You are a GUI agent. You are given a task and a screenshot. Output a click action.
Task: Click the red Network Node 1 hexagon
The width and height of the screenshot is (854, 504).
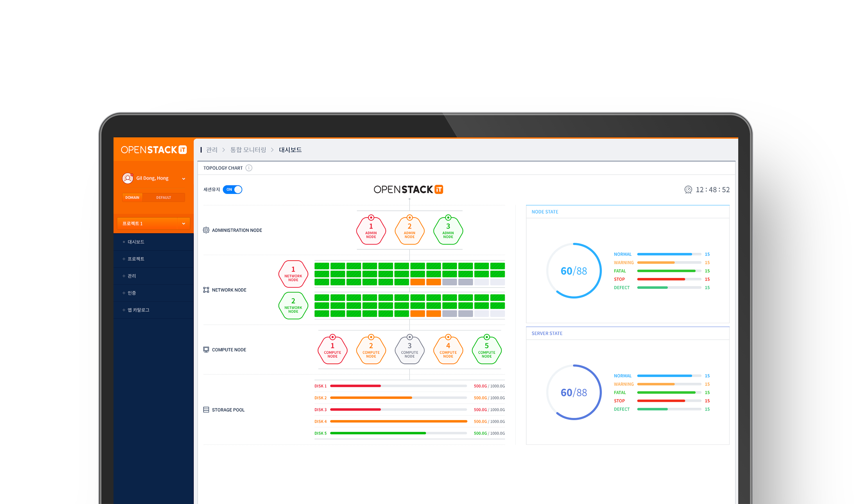point(293,274)
